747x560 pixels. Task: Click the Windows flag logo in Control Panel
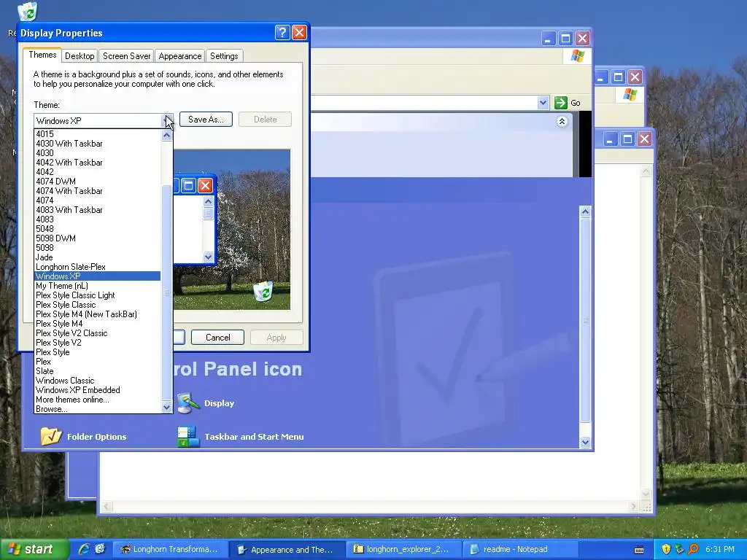(578, 55)
